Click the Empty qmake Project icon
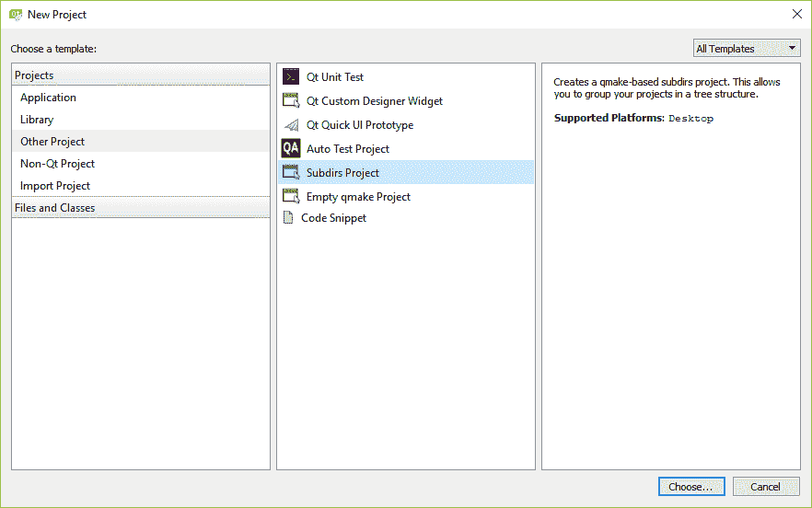Viewport: 812px width, 508px height. coord(291,196)
